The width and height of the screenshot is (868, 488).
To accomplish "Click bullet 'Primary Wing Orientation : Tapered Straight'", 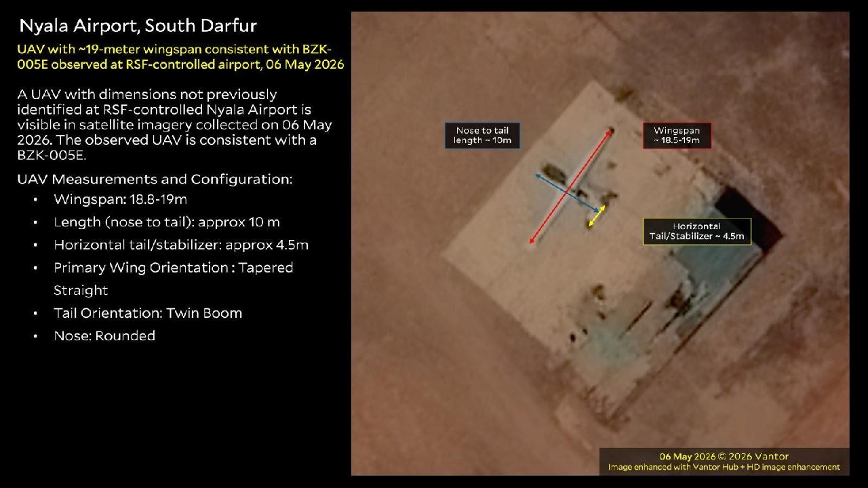I will pos(173,279).
